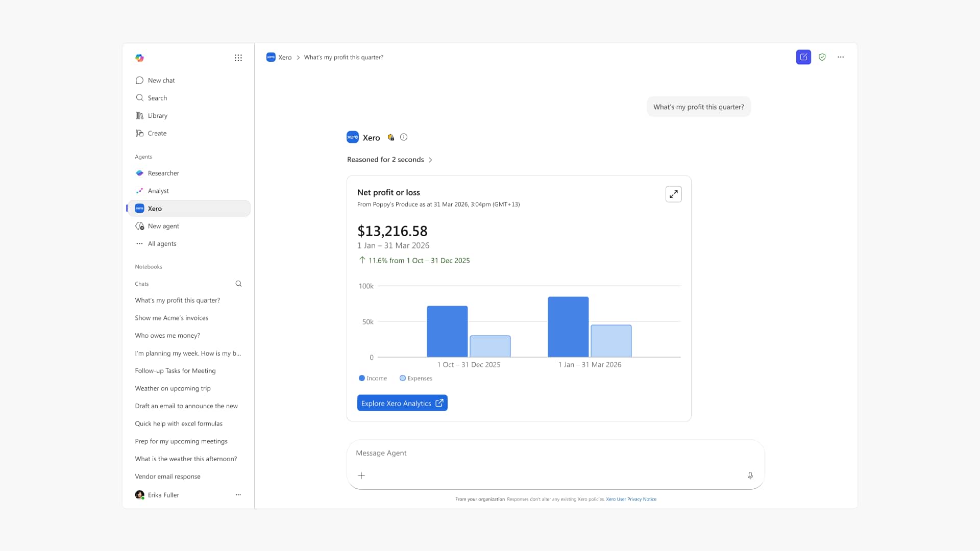The height and width of the screenshot is (551, 980).
Task: Select the Researcher agent
Action: pyautogui.click(x=189, y=173)
